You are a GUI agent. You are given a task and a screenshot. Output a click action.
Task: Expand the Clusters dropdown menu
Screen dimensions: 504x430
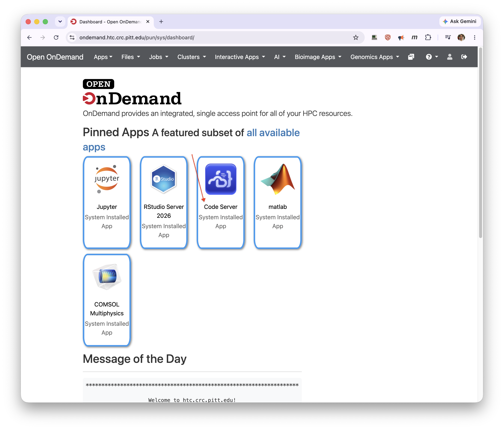[x=192, y=57]
